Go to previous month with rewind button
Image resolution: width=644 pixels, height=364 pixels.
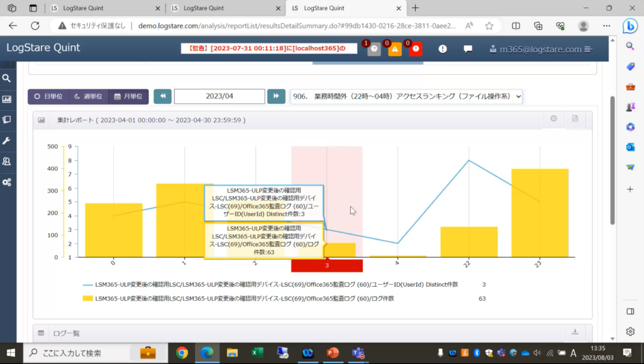click(163, 96)
